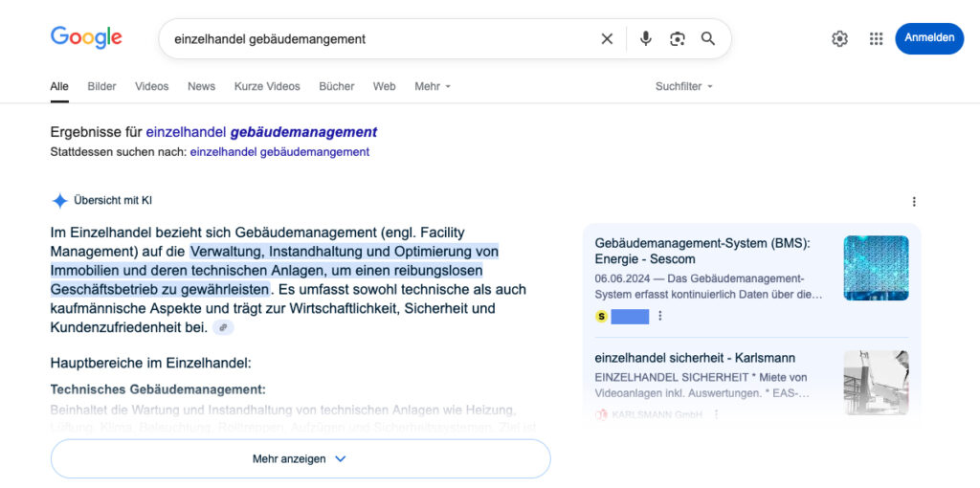Click the blue AI sparkle icon
Image resolution: width=980 pixels, height=488 pixels.
[59, 201]
